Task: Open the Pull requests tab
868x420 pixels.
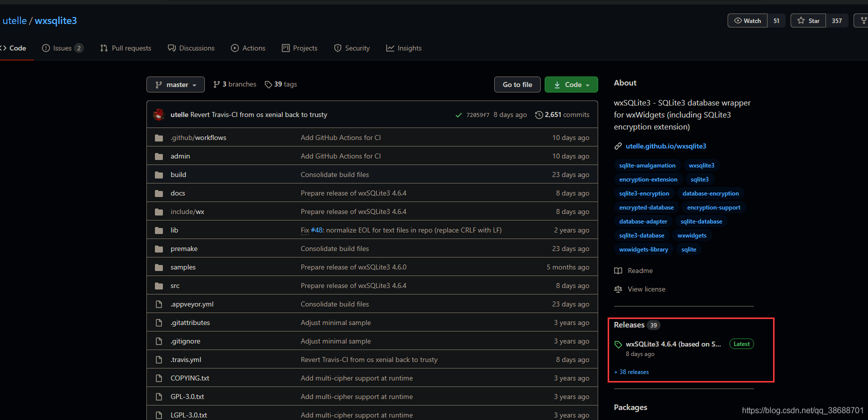Action: 125,48
